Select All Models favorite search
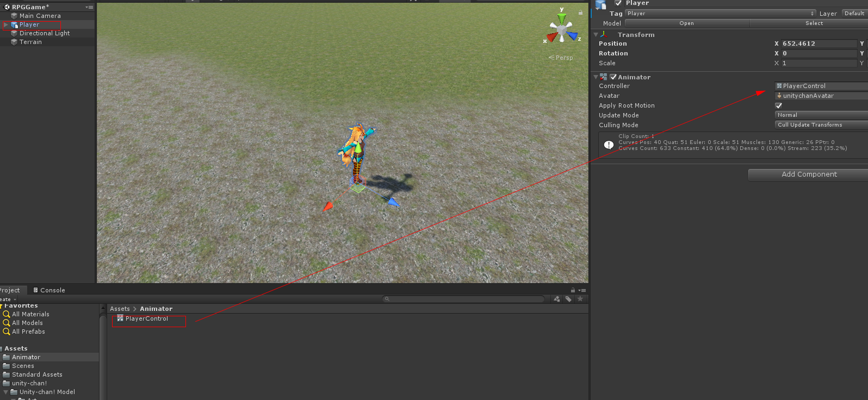Screen dimensions: 868x400 [x=27, y=323]
